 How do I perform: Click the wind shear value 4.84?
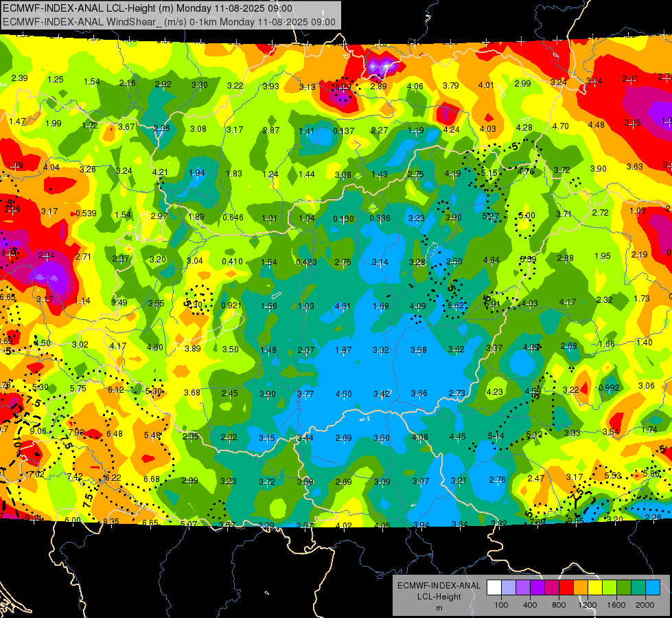491,260
